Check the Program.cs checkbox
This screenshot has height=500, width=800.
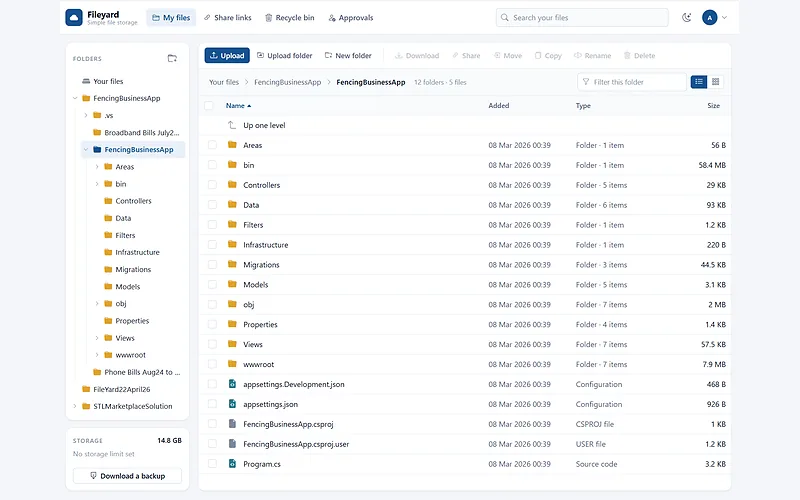pos(212,464)
